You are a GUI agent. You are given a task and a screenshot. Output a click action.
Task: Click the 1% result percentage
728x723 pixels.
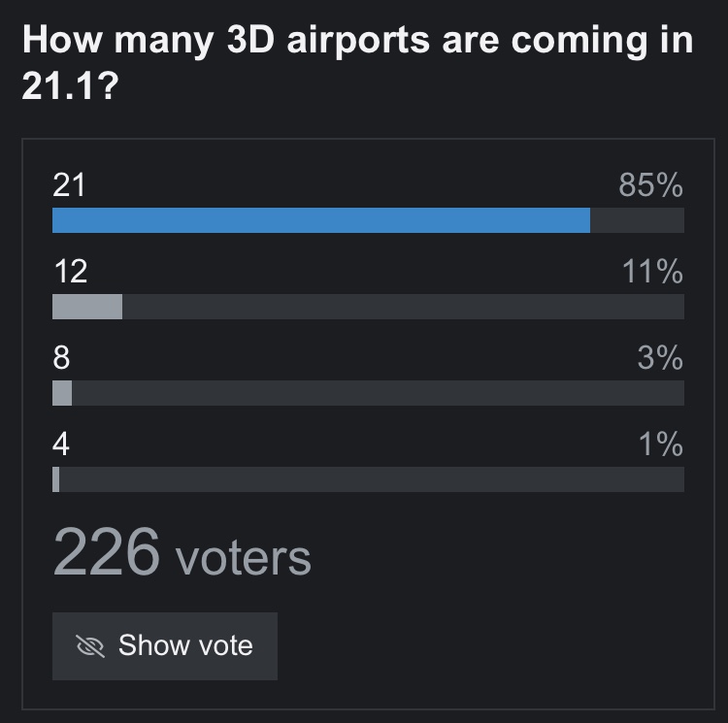coord(662,444)
